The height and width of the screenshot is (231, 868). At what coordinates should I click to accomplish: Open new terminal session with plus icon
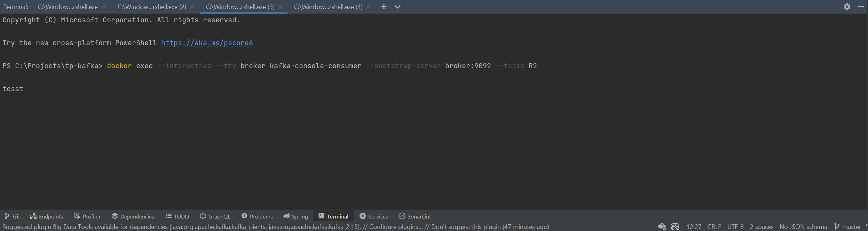[x=384, y=7]
